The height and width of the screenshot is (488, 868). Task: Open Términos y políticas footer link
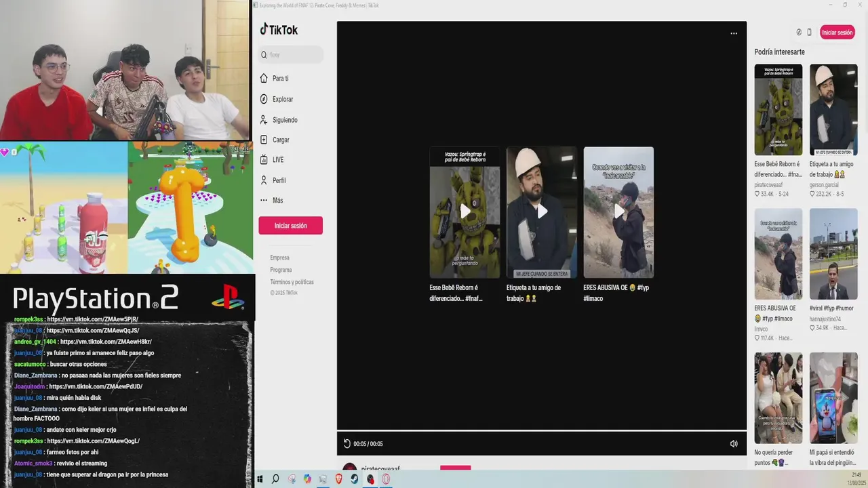tap(292, 282)
